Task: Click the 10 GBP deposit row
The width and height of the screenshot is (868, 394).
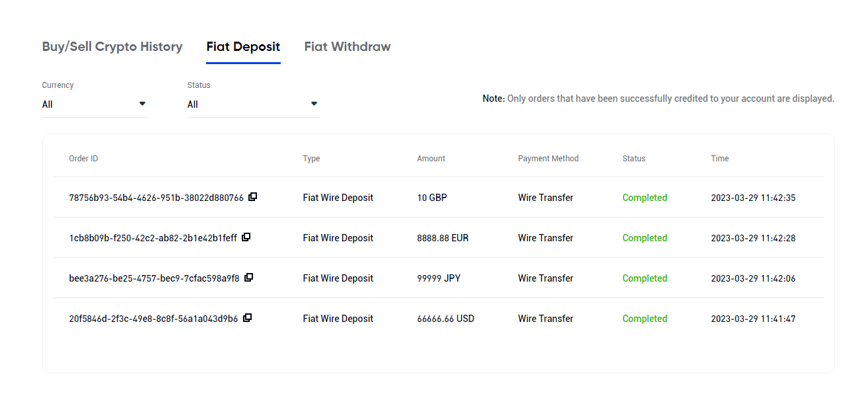Action: [x=432, y=198]
